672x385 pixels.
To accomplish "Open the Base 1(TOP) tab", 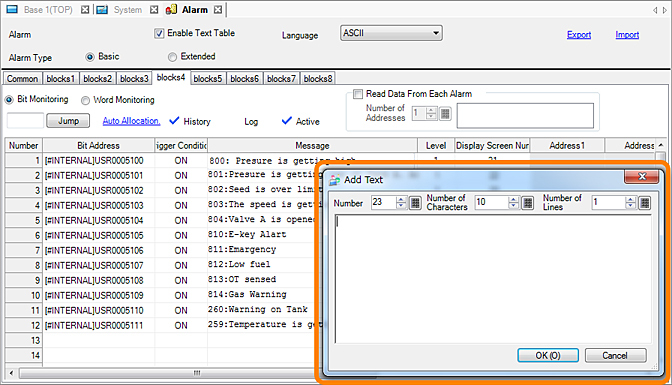I will click(48, 9).
